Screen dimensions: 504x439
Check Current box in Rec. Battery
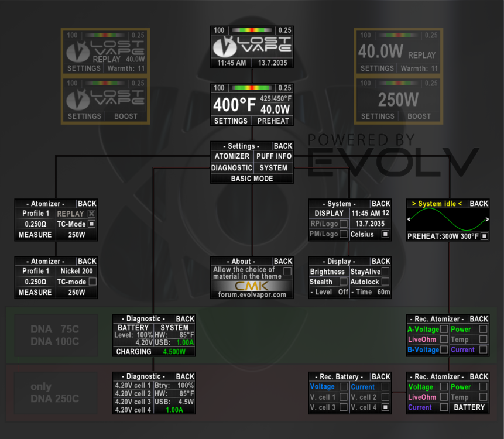(x=385, y=387)
